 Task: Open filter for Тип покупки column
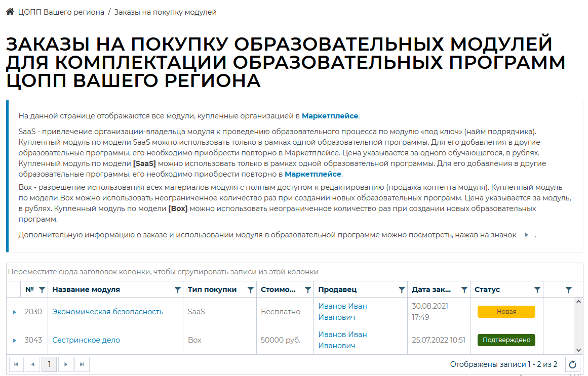pos(250,290)
